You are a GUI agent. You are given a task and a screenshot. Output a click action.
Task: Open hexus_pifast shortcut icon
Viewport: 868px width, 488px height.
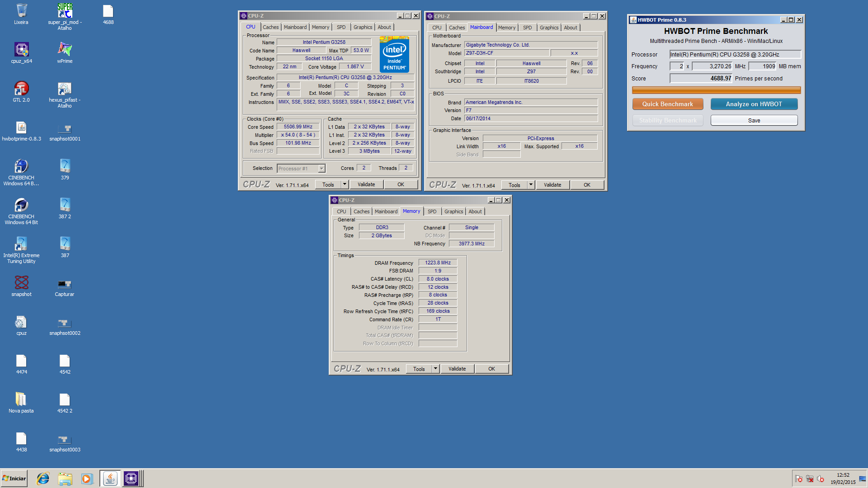[65, 94]
